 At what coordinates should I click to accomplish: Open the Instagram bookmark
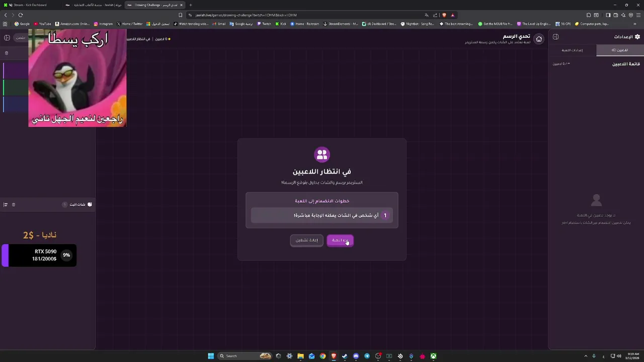click(x=103, y=24)
